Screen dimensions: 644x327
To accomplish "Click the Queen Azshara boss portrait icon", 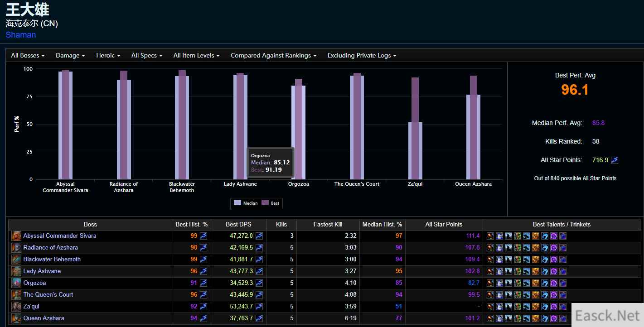I will tap(16, 318).
